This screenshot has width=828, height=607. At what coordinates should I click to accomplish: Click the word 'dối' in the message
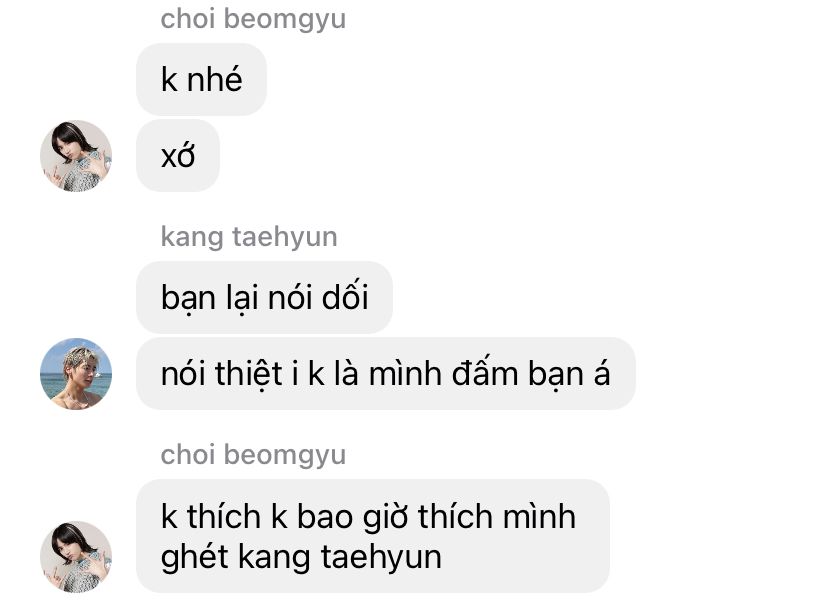point(345,296)
